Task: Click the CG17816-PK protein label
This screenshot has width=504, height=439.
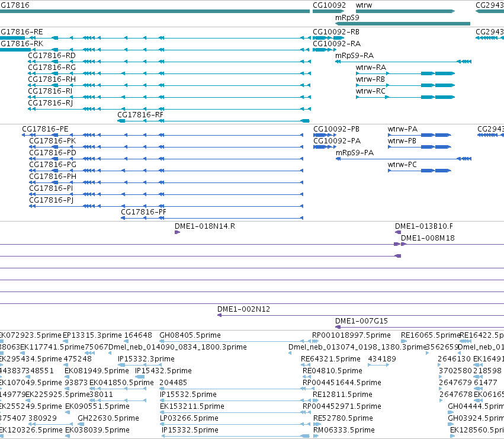Action: point(53,141)
